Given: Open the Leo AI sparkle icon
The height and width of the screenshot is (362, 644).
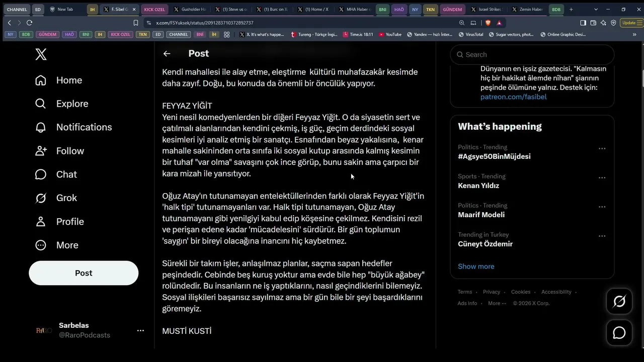Looking at the screenshot, I should click(603, 23).
